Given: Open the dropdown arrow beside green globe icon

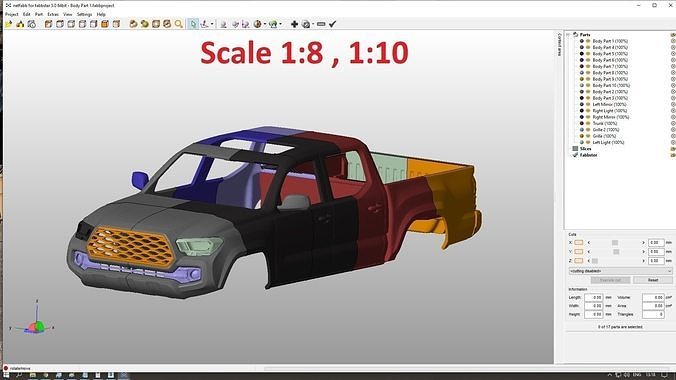Looking at the screenshot, I should click(x=280, y=24).
